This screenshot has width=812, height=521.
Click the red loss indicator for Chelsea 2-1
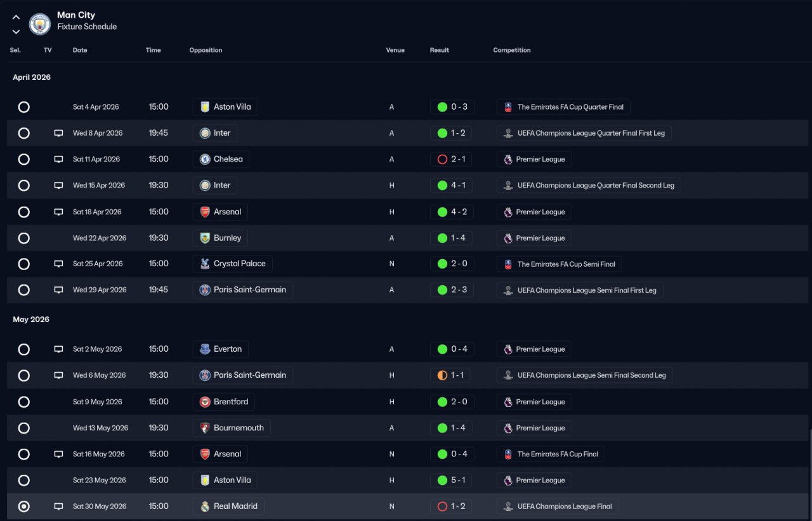tap(442, 159)
